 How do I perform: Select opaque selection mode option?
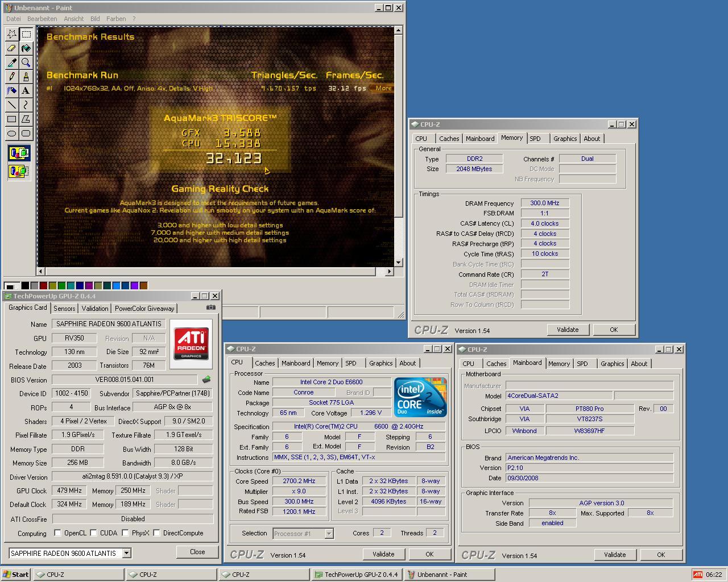19,153
